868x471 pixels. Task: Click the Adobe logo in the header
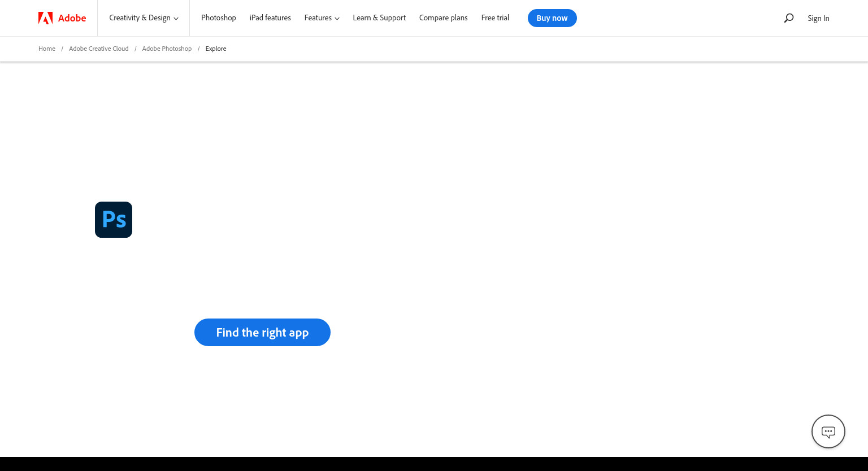tap(62, 18)
